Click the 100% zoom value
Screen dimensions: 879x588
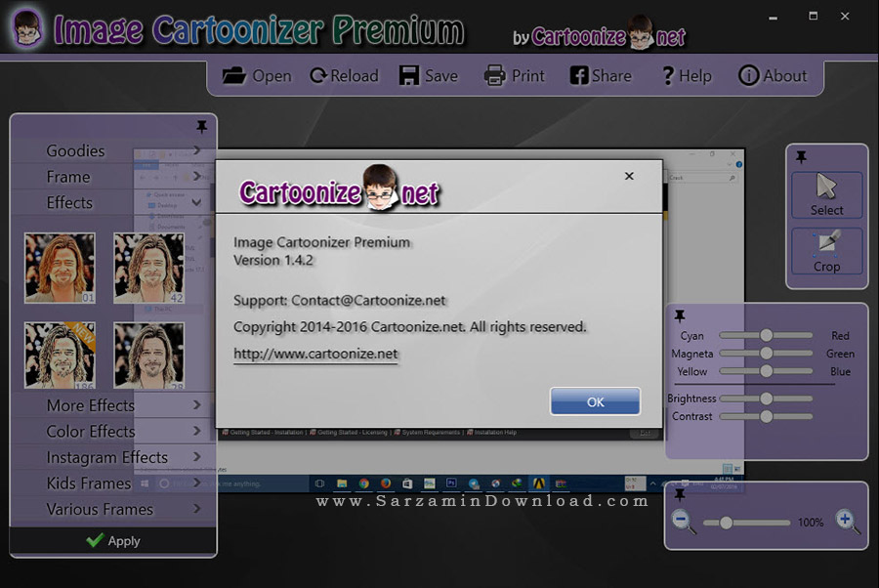coord(811,523)
